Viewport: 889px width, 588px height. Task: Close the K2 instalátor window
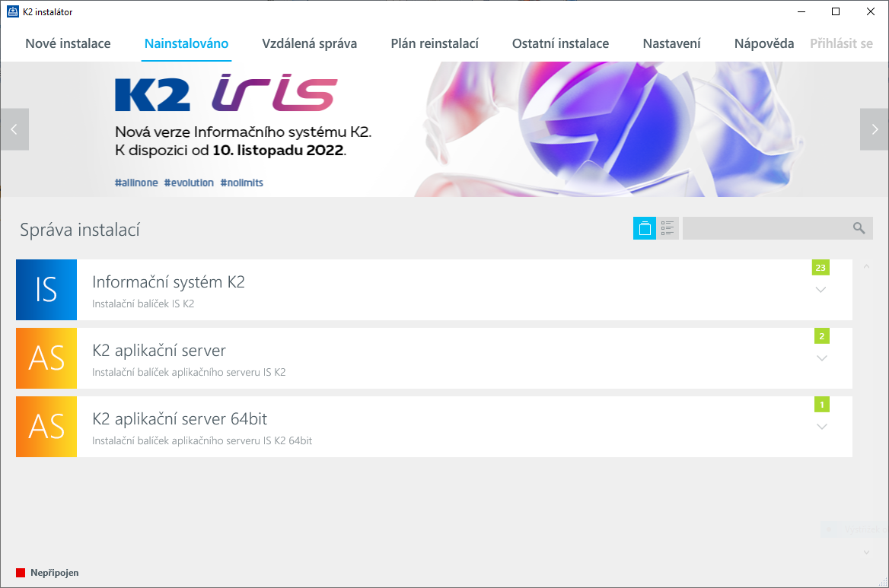tap(870, 12)
